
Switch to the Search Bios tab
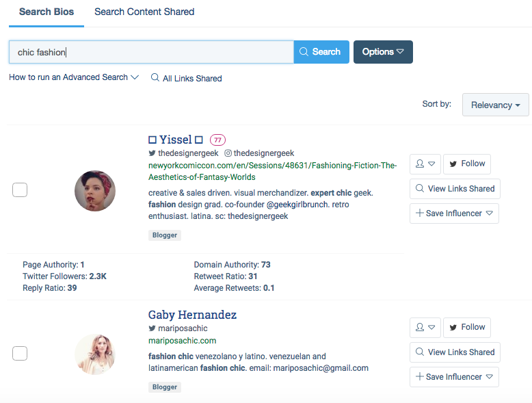click(46, 12)
